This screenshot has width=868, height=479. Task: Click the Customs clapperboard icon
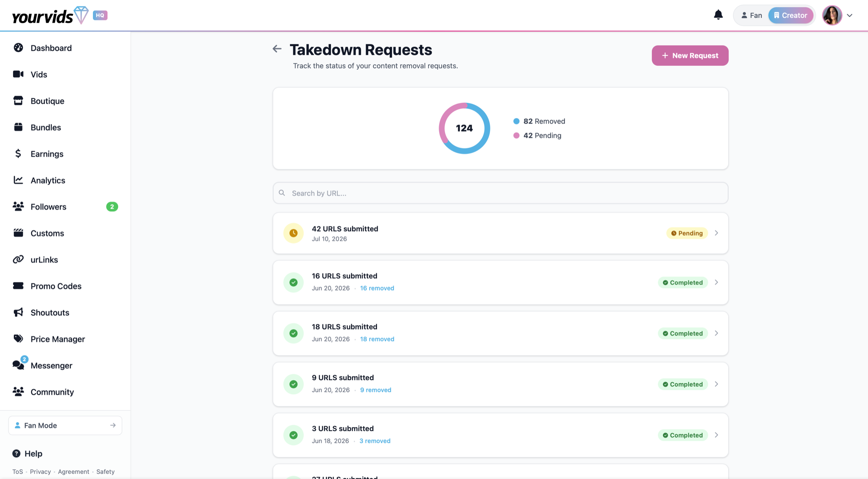pyautogui.click(x=18, y=233)
